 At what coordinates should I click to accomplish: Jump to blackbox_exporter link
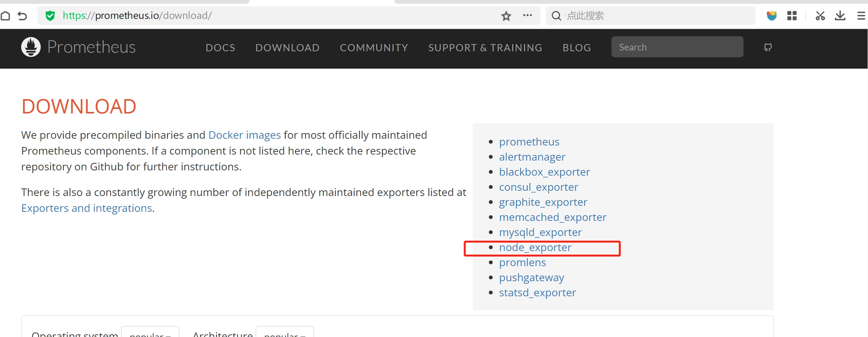click(x=544, y=172)
